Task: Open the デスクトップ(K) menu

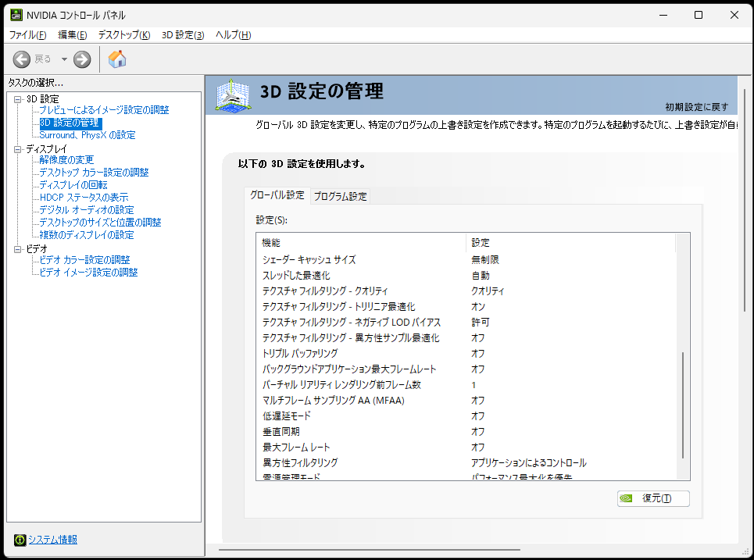Action: [124, 35]
